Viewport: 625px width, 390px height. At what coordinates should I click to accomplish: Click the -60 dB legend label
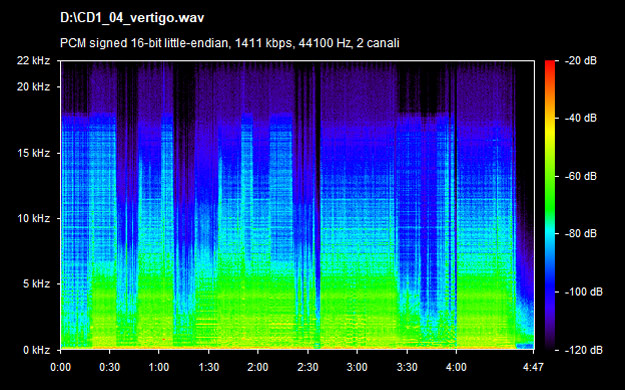click(581, 176)
